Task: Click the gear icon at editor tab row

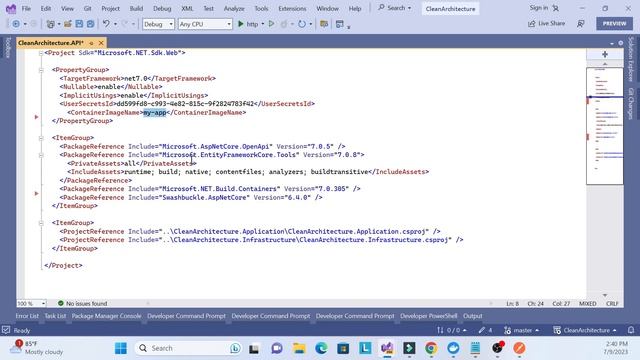Action: click(621, 42)
